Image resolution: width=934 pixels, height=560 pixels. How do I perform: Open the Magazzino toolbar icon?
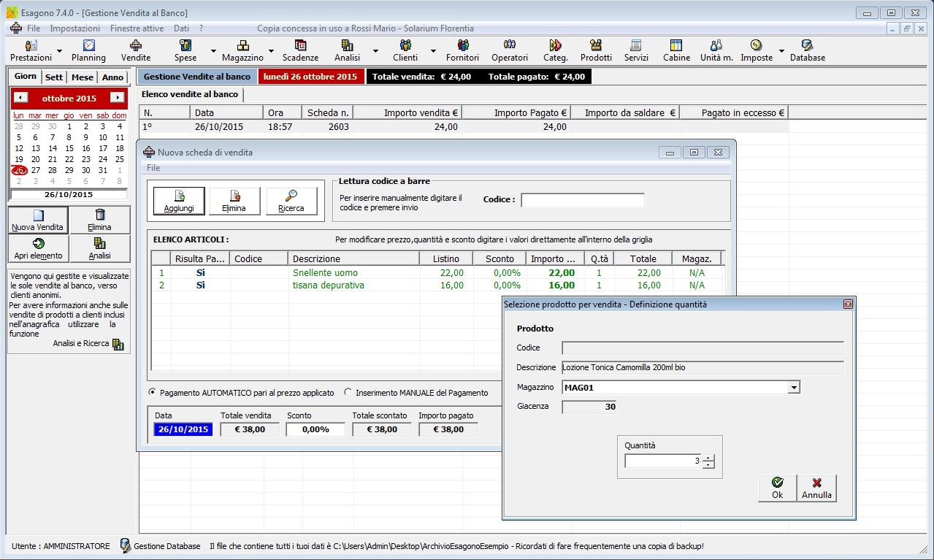[x=242, y=51]
